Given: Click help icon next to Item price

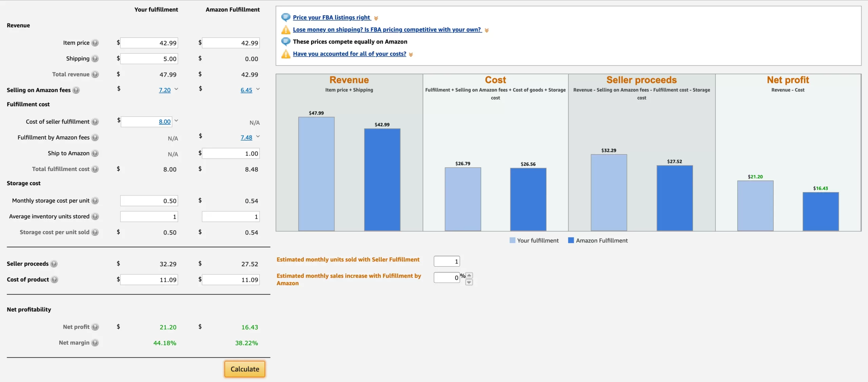Looking at the screenshot, I should [95, 43].
